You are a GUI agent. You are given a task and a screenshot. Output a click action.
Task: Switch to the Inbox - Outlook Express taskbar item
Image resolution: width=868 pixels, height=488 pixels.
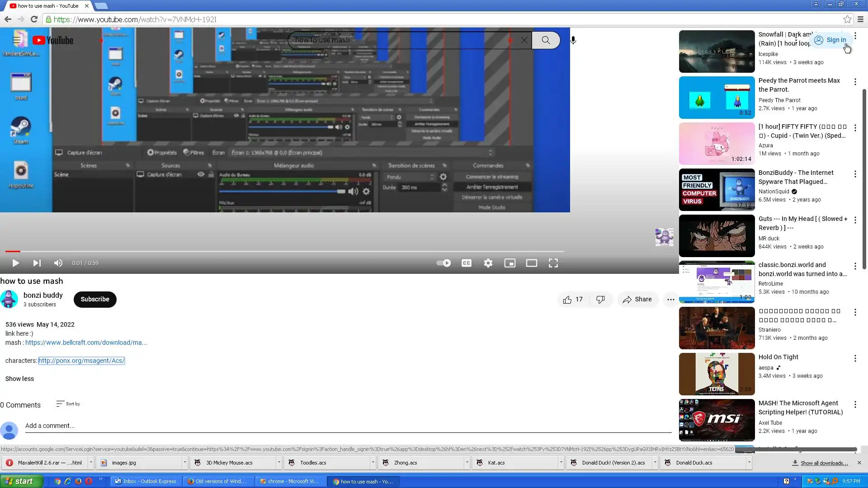click(146, 481)
